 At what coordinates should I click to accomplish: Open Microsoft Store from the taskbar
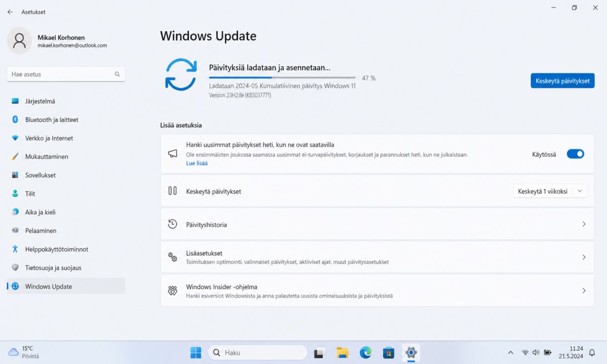(x=388, y=352)
